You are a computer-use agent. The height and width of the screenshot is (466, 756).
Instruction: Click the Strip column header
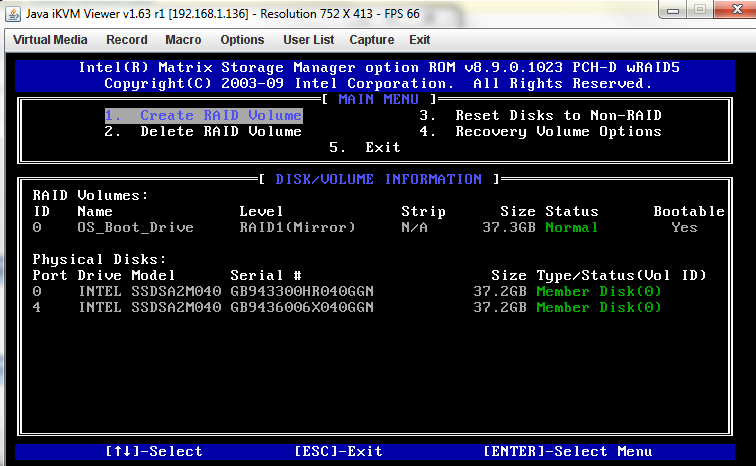point(423,212)
